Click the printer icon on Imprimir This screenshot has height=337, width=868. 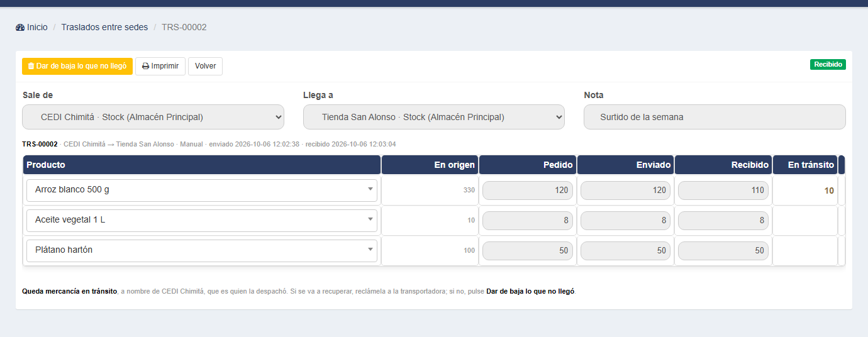click(145, 66)
